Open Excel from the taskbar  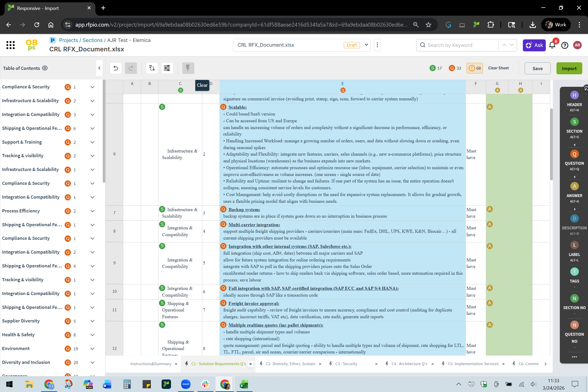click(x=244, y=384)
